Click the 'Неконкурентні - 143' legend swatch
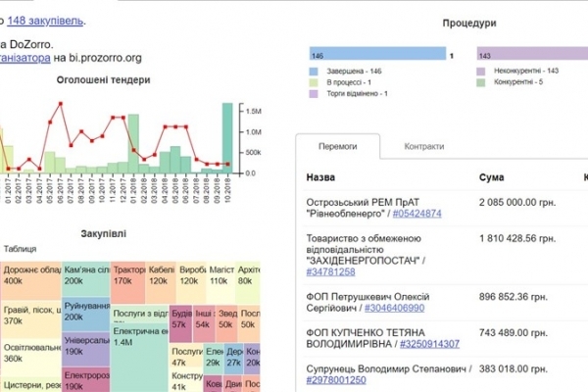 tap(483, 72)
